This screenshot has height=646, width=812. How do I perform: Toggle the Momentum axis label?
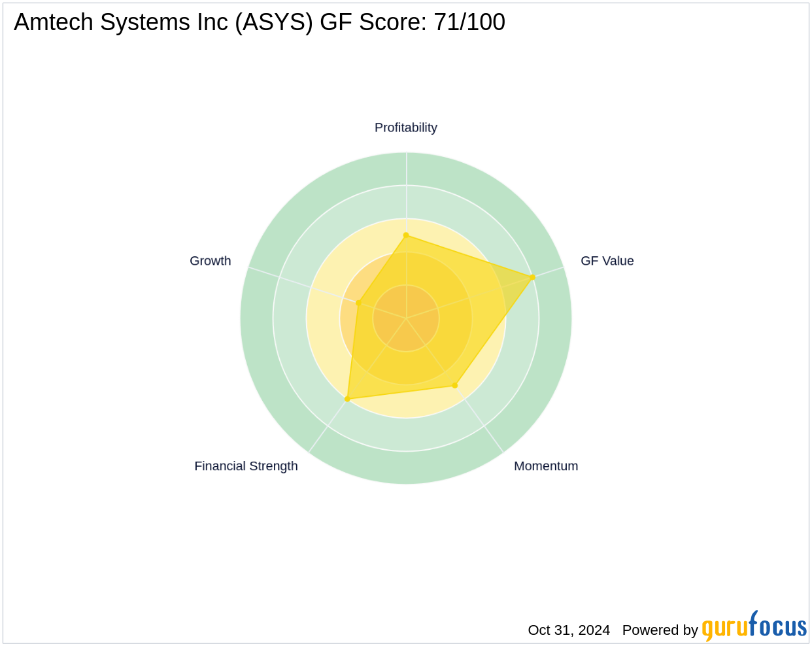[545, 466]
